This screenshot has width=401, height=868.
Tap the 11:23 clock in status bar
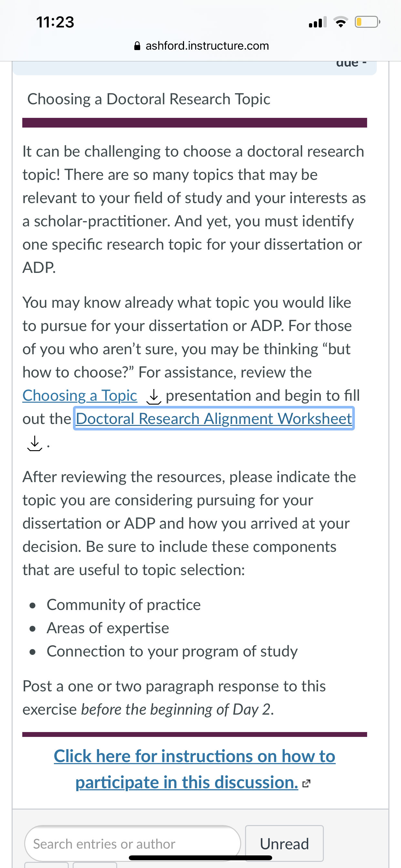[55, 22]
